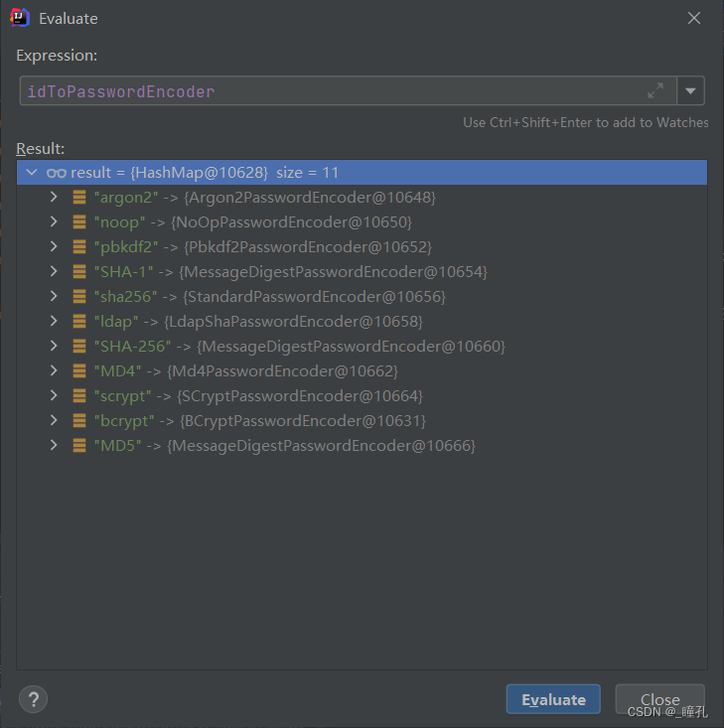Click the entry icon for "SHA-256" row
The image size is (724, 728).
coord(79,346)
